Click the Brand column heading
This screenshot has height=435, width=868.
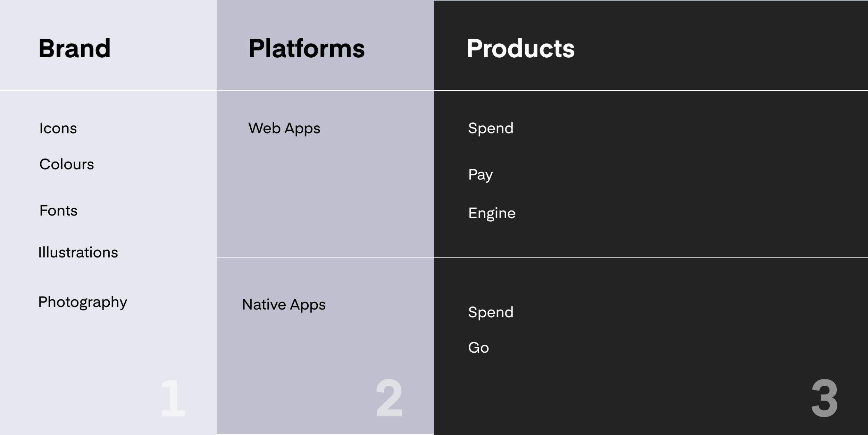75,48
